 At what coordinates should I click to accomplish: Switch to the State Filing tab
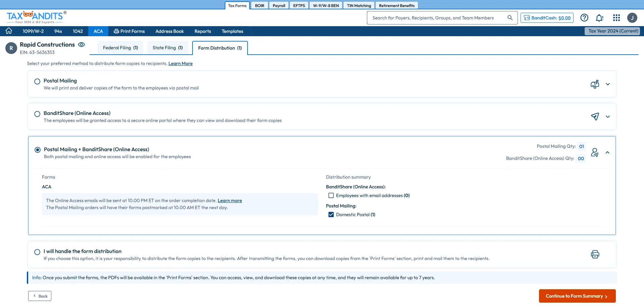[168, 48]
